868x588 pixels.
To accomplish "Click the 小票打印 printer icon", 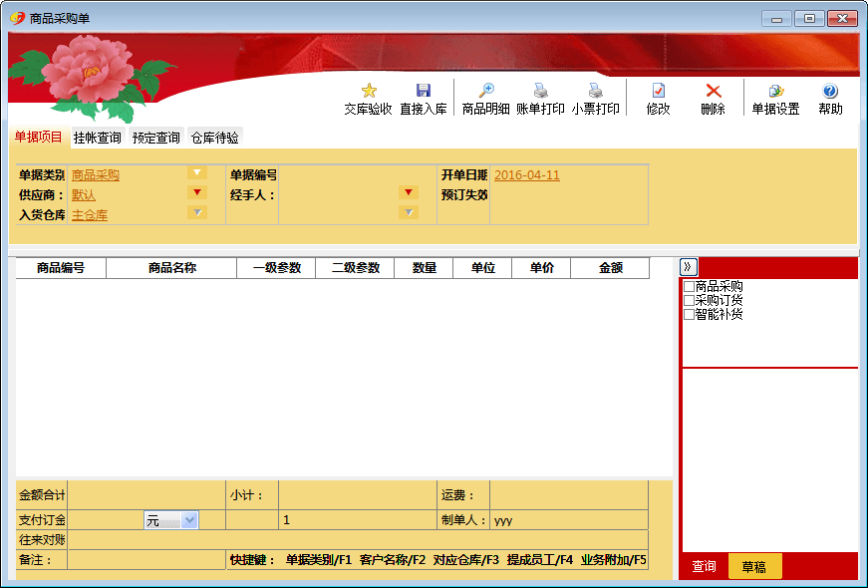I will click(x=595, y=91).
